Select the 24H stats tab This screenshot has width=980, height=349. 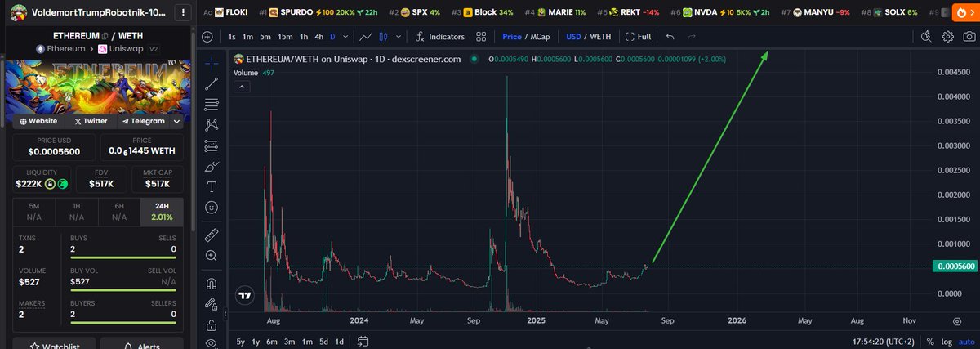point(163,212)
